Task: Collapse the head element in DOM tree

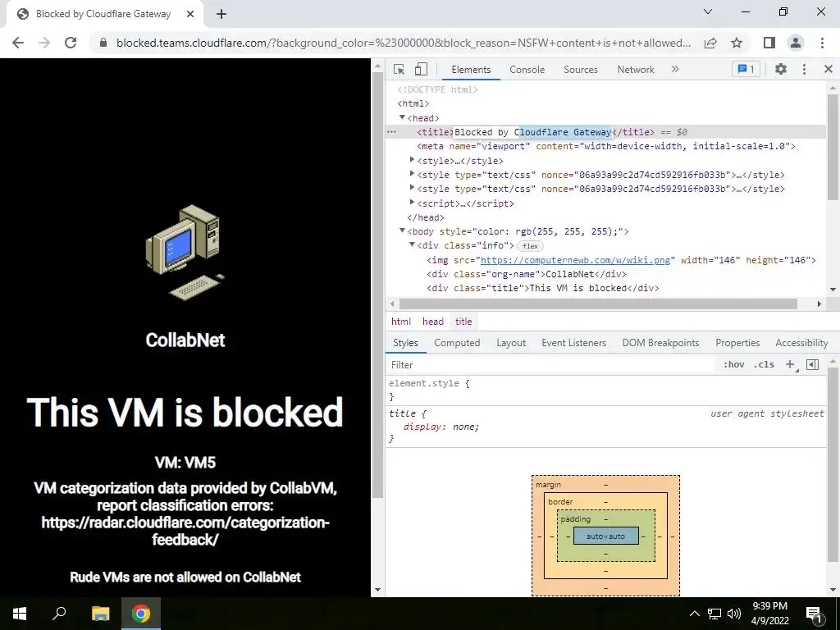Action: 402,117
